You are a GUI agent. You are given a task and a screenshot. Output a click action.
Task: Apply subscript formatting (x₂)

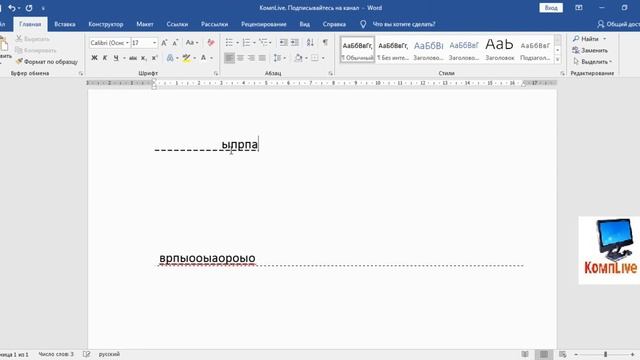tap(144, 58)
